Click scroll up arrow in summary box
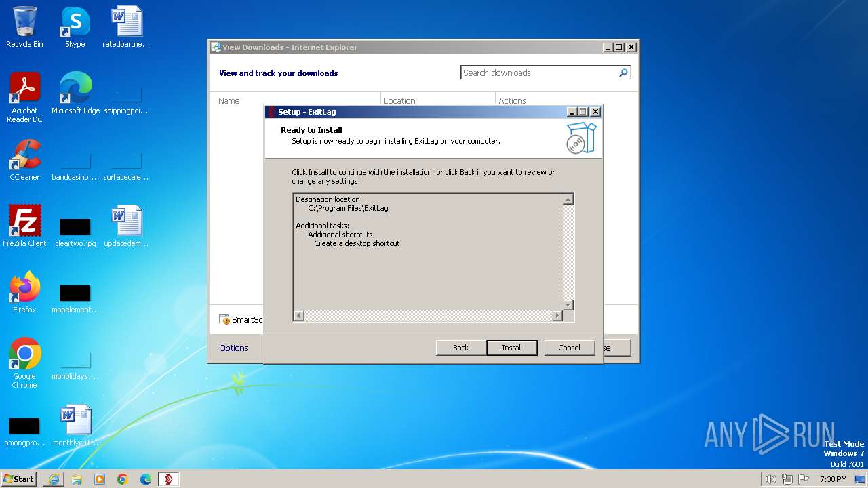868x488 pixels. point(568,199)
